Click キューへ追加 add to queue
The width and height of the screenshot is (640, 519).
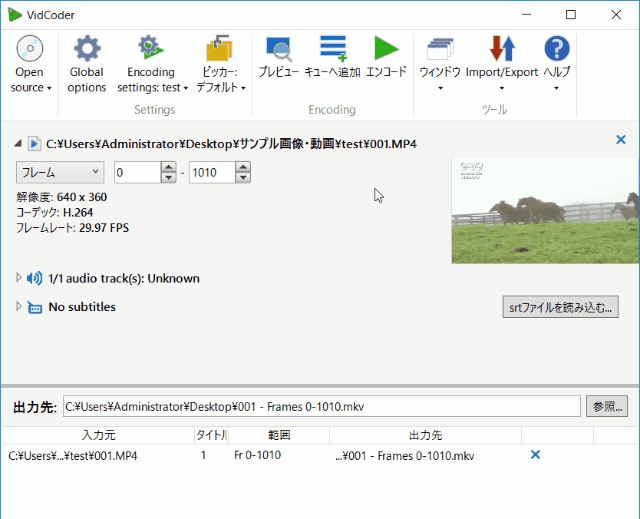332,56
